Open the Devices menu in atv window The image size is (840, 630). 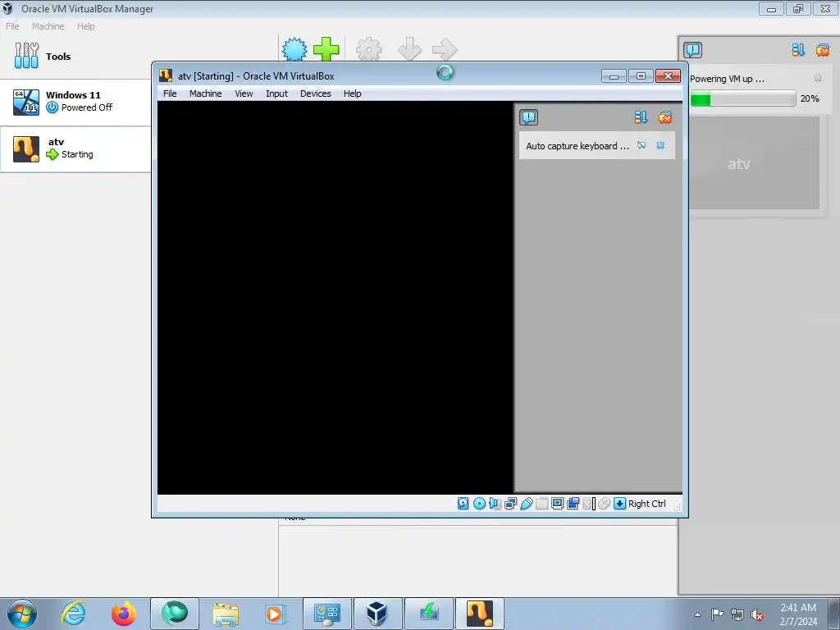tap(316, 94)
